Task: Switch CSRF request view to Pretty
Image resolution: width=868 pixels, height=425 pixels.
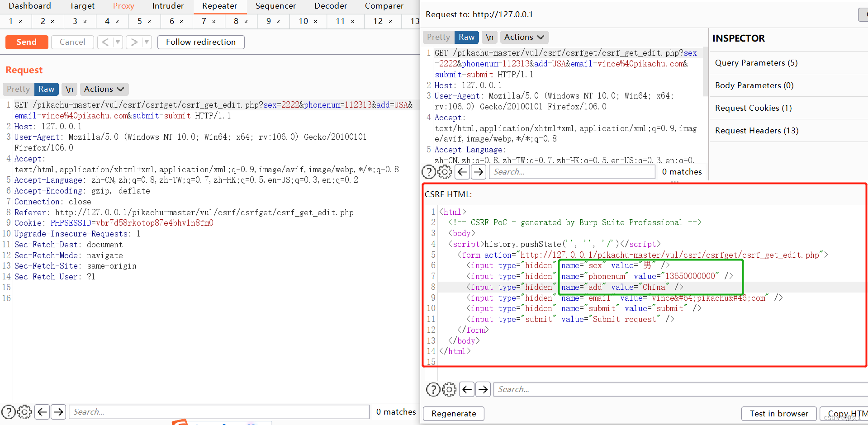Action: (438, 37)
